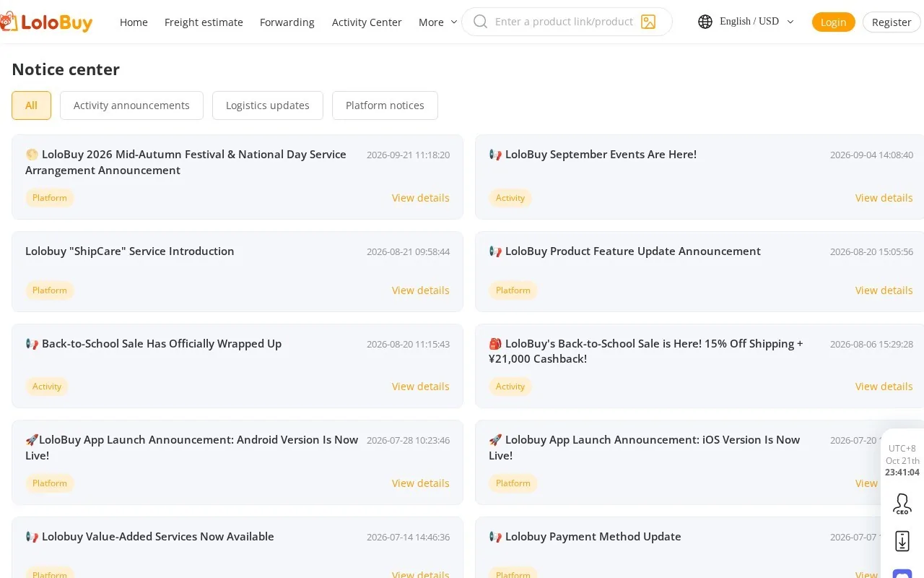Go to Home in the navigation bar
This screenshot has width=924, height=578.
point(134,22)
